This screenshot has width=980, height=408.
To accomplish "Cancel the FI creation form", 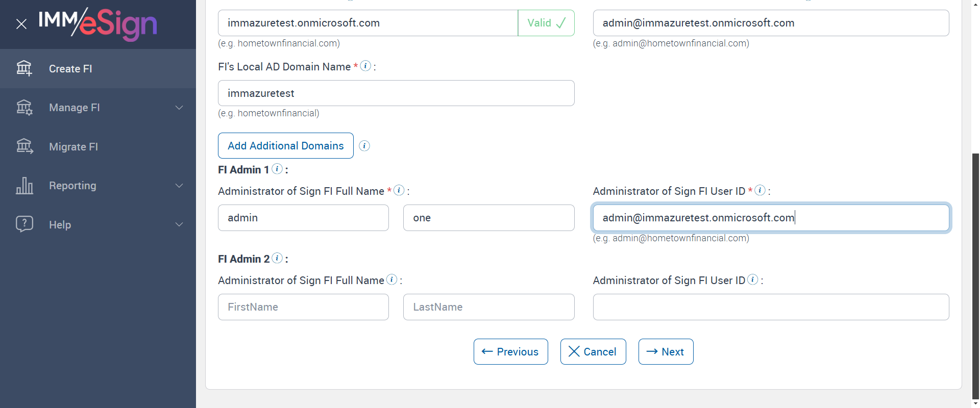I will point(593,352).
